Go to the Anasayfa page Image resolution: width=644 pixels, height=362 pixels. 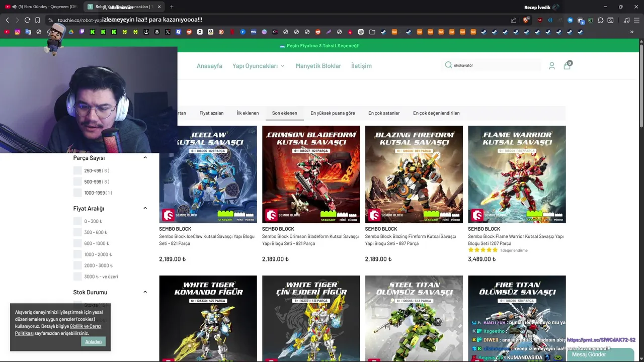click(209, 66)
